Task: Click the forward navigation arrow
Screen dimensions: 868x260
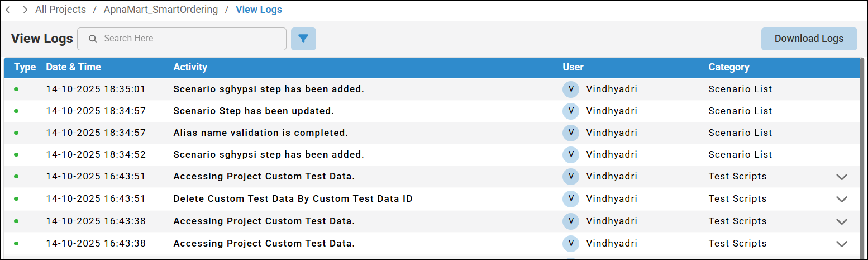Action: tap(25, 10)
